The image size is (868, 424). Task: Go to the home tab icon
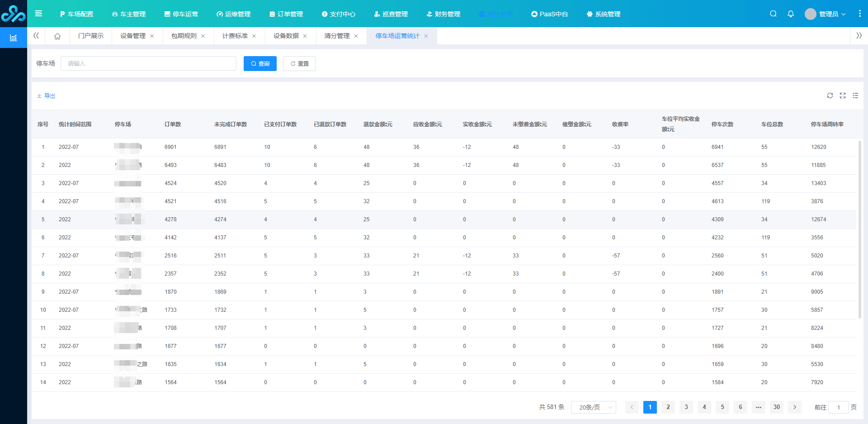[57, 36]
